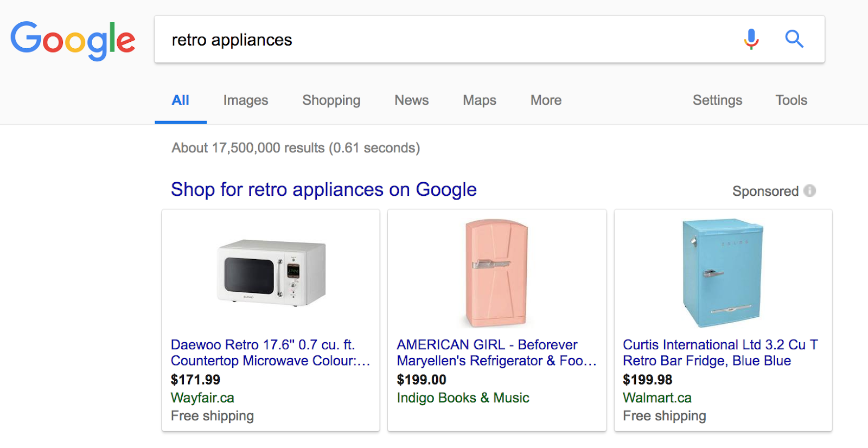Click the voice search microphone icon
868x448 pixels.
pos(751,39)
